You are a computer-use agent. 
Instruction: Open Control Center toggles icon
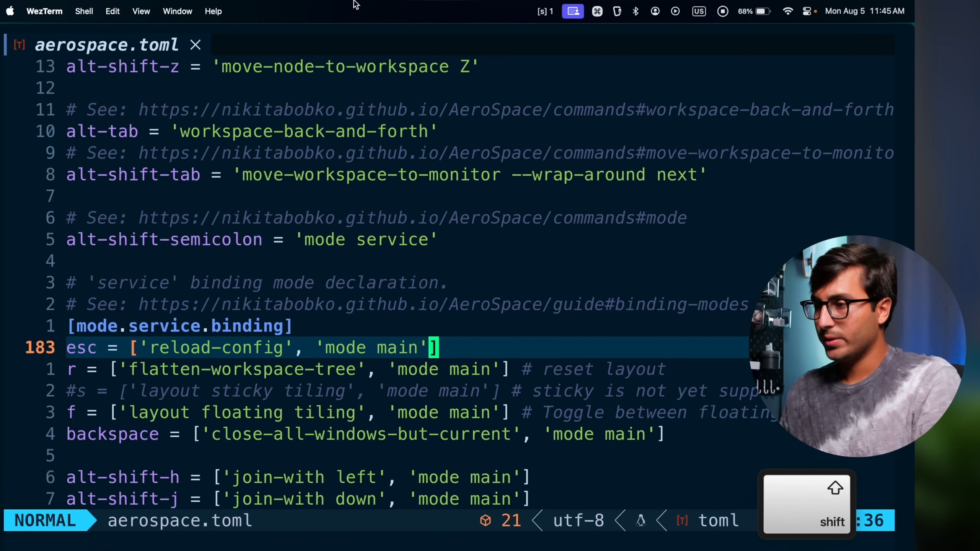(807, 11)
